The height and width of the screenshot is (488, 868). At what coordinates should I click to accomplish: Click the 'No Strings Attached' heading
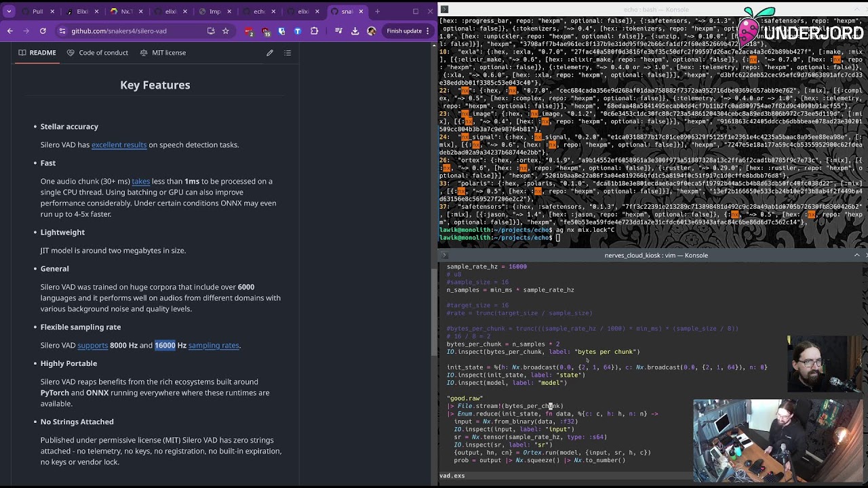pos(77,422)
